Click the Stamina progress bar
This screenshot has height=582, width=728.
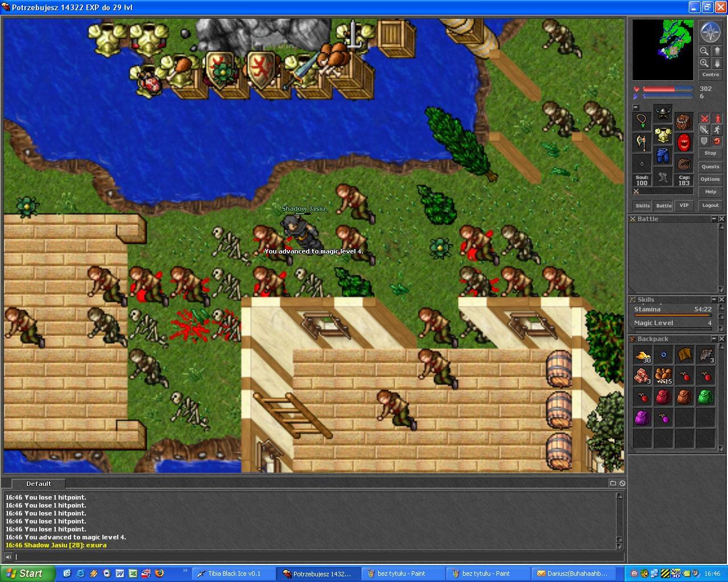pyautogui.click(x=673, y=315)
